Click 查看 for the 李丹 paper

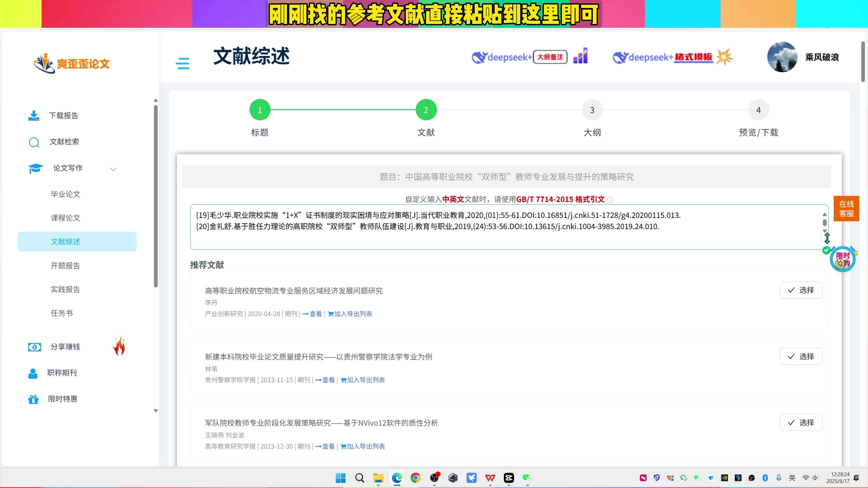point(312,314)
